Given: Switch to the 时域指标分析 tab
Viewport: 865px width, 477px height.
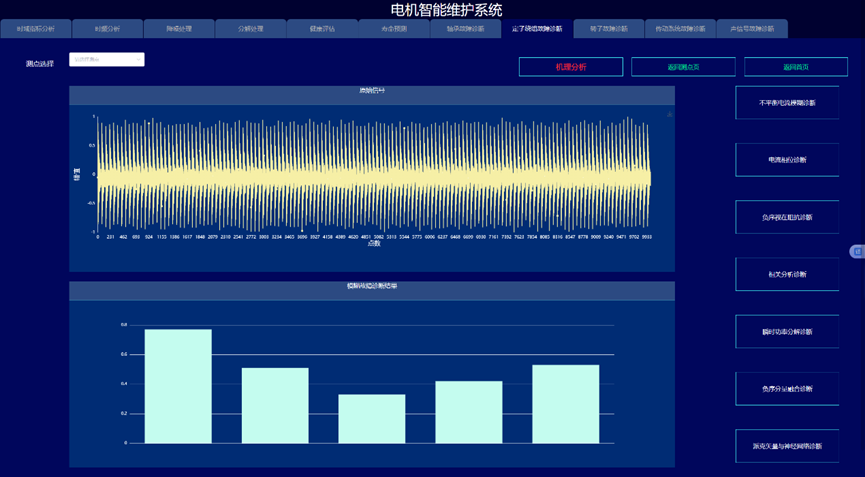Looking at the screenshot, I should (36, 29).
